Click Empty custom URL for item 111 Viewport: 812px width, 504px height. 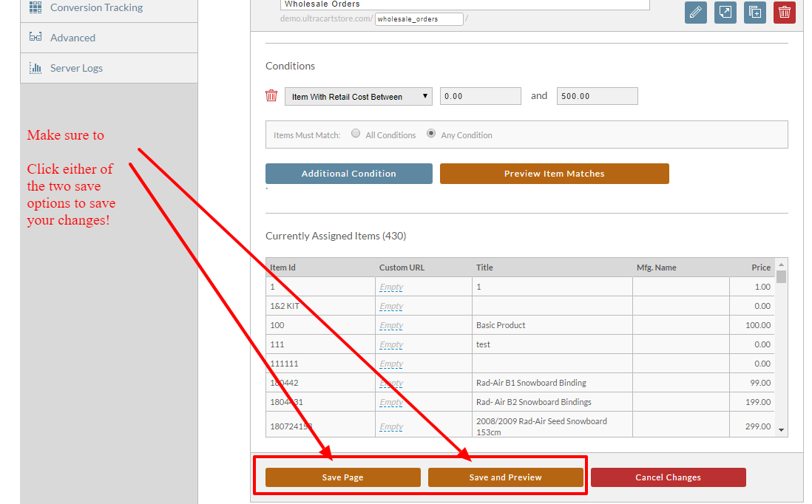[391, 344]
